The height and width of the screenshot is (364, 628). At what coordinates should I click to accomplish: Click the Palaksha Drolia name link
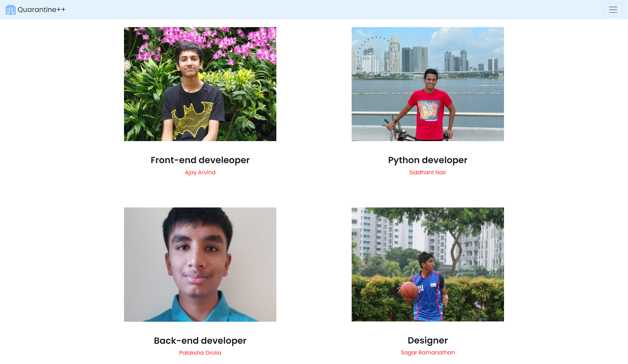(200, 353)
